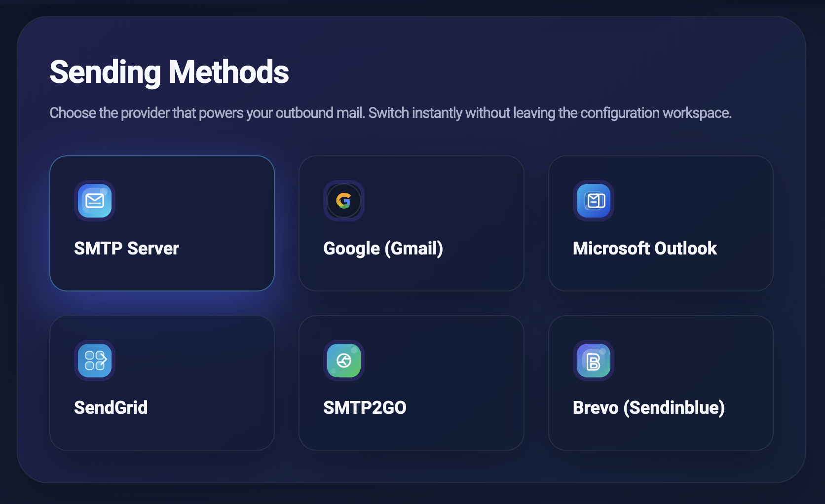Click the SMTP2GO green circular icon

click(344, 360)
